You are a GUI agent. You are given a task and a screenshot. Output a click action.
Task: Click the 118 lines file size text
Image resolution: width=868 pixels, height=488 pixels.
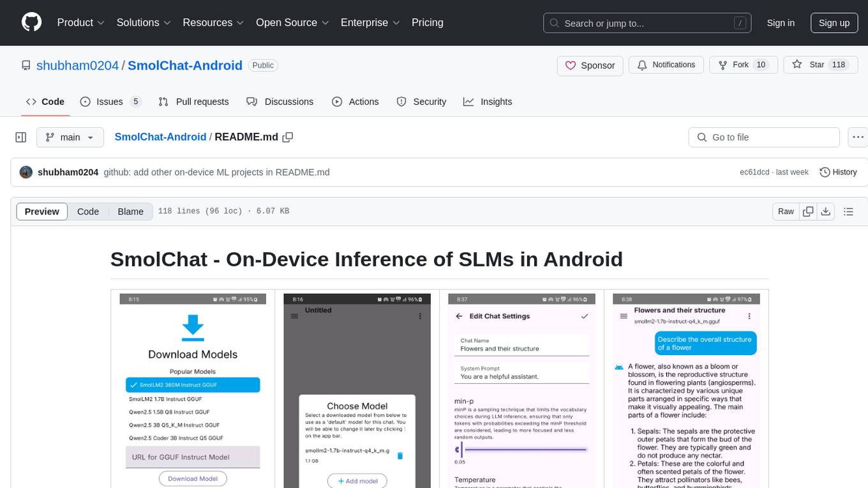coord(223,211)
